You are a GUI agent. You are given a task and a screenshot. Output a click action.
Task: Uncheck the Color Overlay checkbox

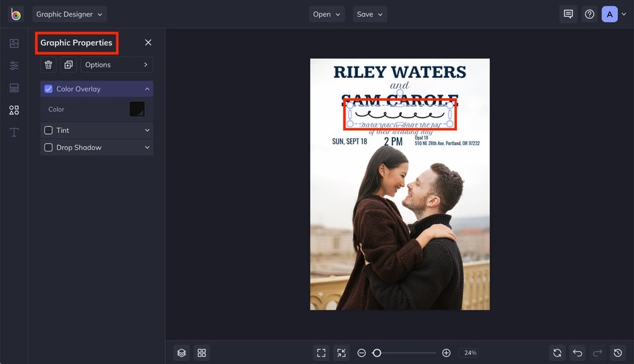(48, 89)
